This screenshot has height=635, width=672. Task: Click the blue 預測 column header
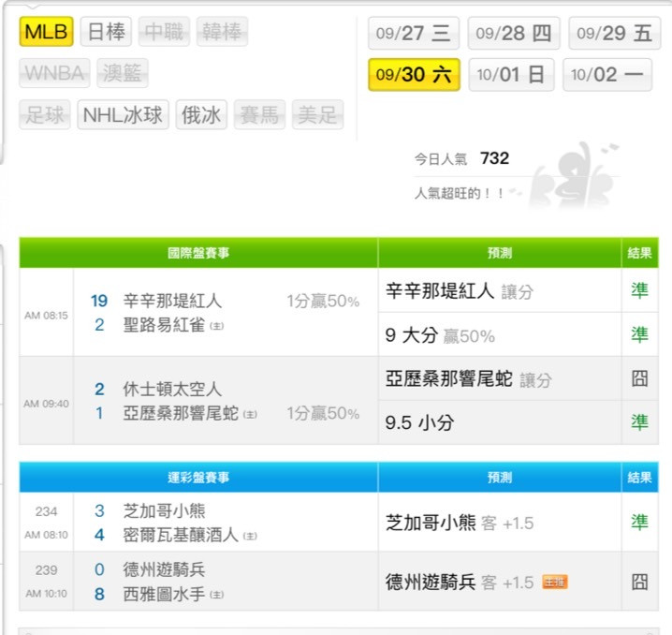pos(500,478)
